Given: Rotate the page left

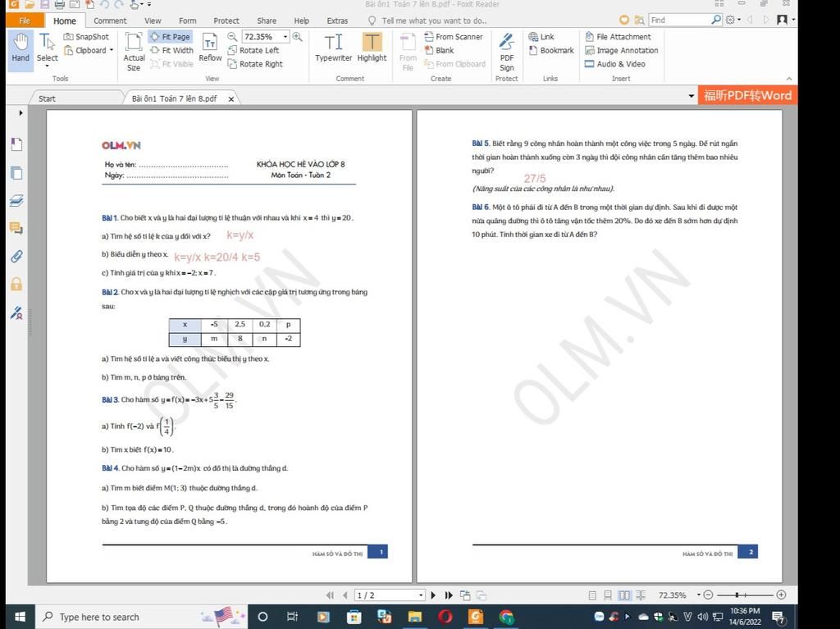Looking at the screenshot, I should pyautogui.click(x=254, y=50).
